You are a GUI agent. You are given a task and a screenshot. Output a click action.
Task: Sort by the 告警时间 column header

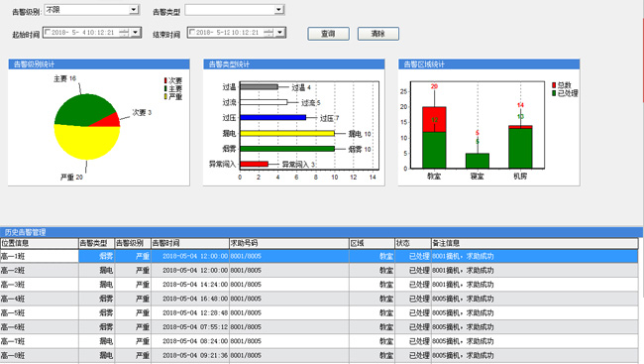[190, 243]
